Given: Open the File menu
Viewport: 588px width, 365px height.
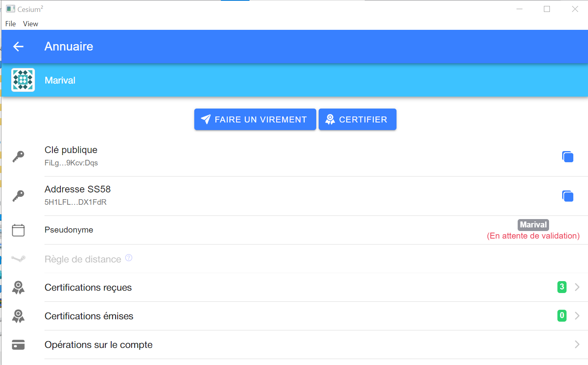Looking at the screenshot, I should click(x=11, y=24).
